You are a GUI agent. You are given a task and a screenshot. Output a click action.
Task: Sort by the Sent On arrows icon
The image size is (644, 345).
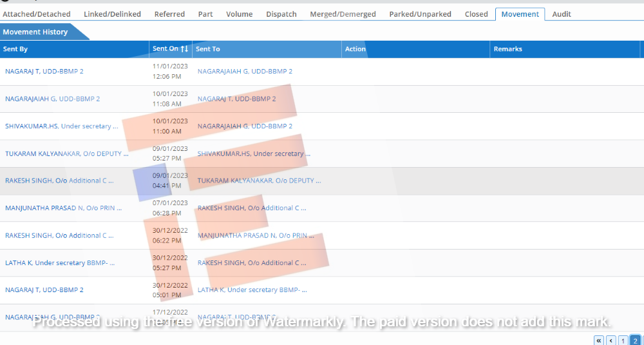pos(184,49)
